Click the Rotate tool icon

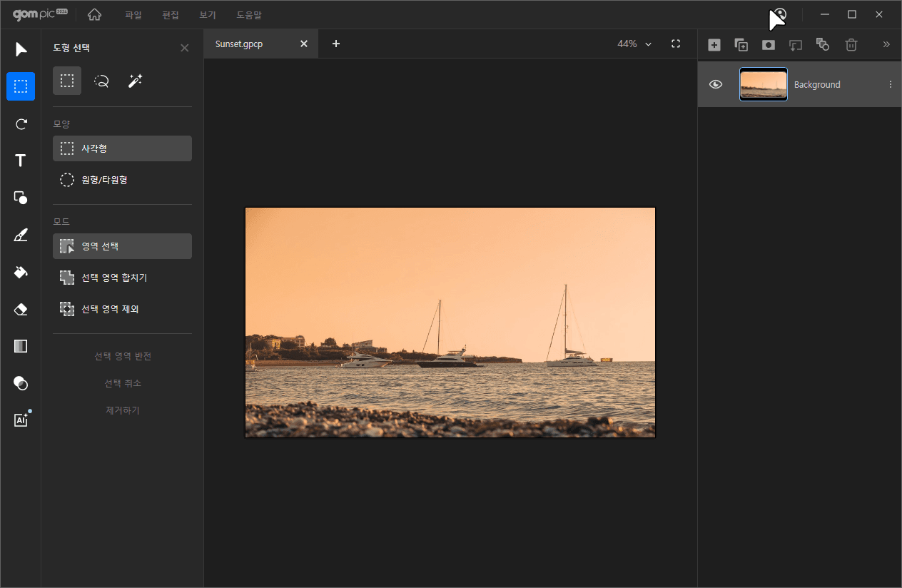21,124
